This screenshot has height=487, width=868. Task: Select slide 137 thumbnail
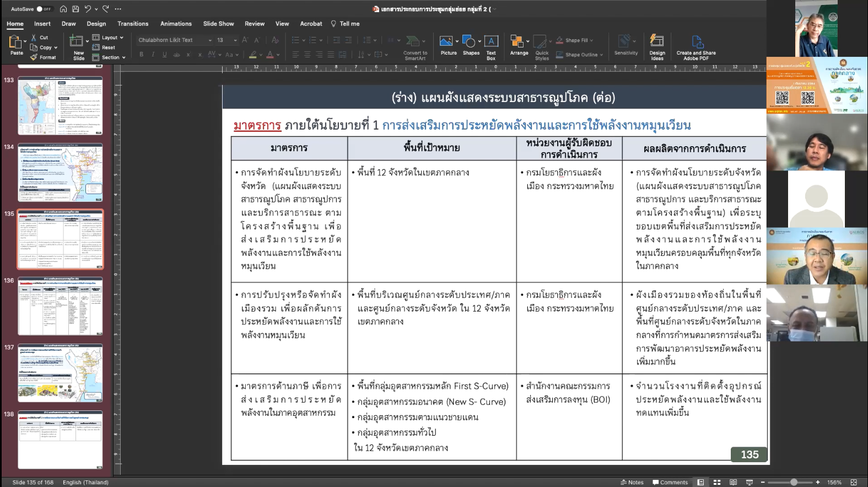click(x=60, y=373)
